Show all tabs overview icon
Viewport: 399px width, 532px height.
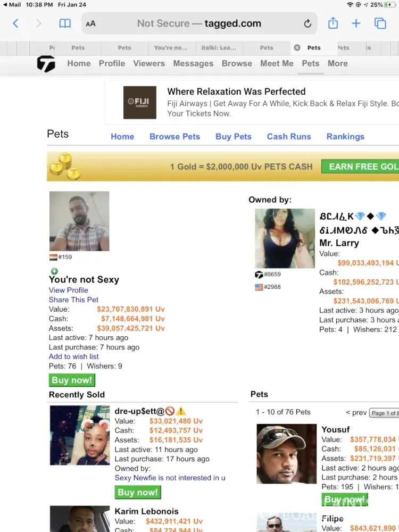(380, 23)
